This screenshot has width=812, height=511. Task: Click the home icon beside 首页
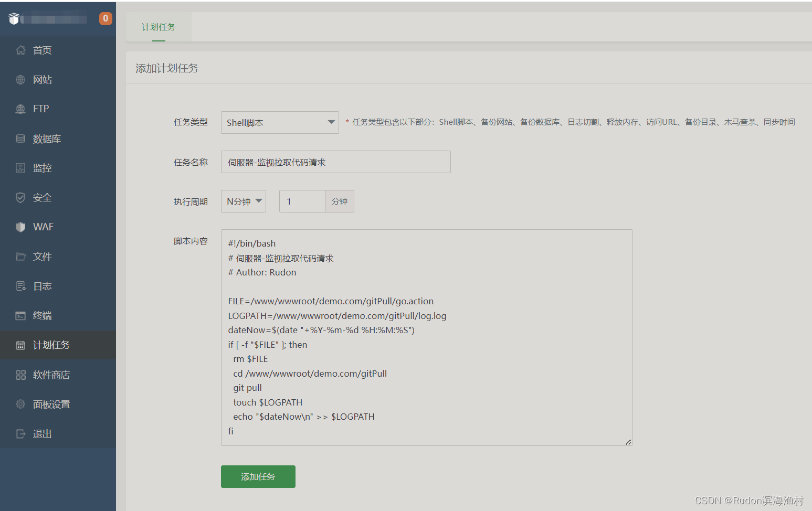tap(20, 50)
